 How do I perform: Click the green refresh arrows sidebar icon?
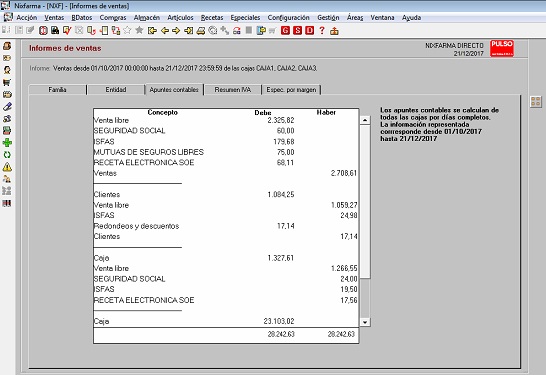click(7, 155)
